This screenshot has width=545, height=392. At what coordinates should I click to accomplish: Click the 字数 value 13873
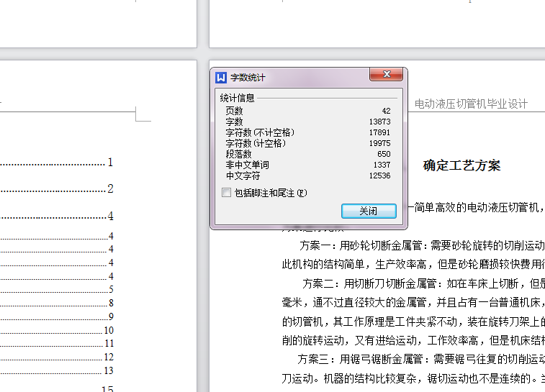(x=380, y=122)
